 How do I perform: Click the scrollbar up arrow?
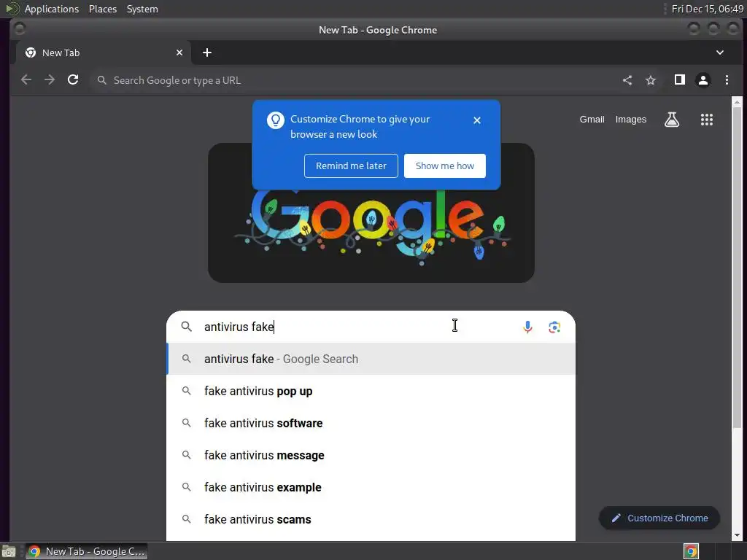tap(737, 101)
